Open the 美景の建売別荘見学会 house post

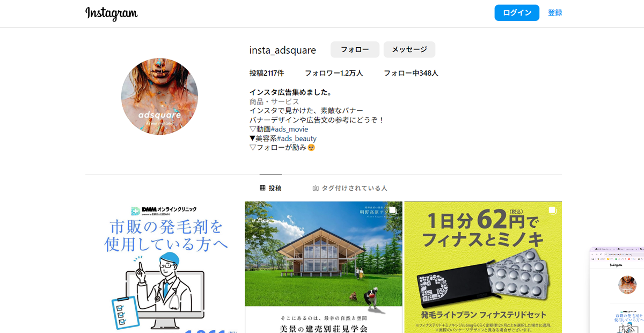coord(324,267)
